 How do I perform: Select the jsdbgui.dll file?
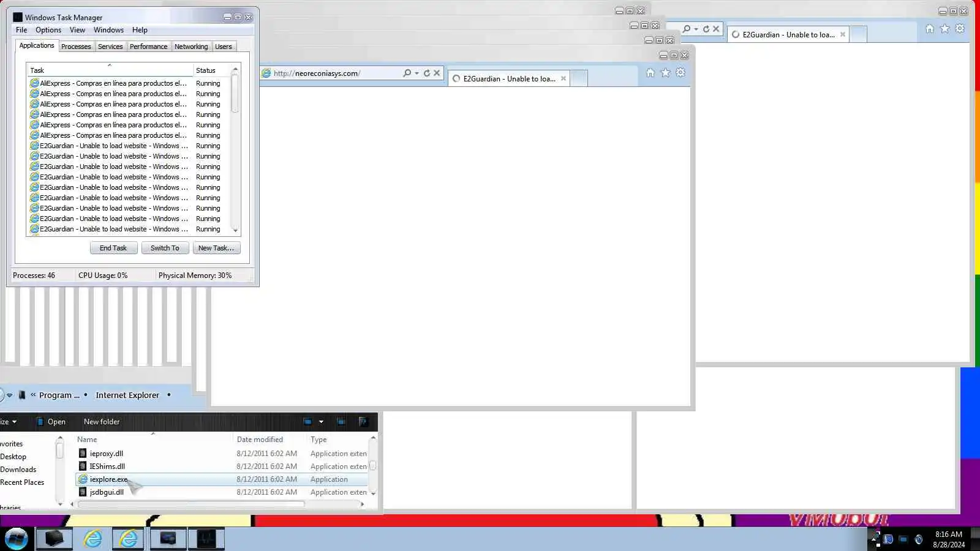[x=107, y=492]
